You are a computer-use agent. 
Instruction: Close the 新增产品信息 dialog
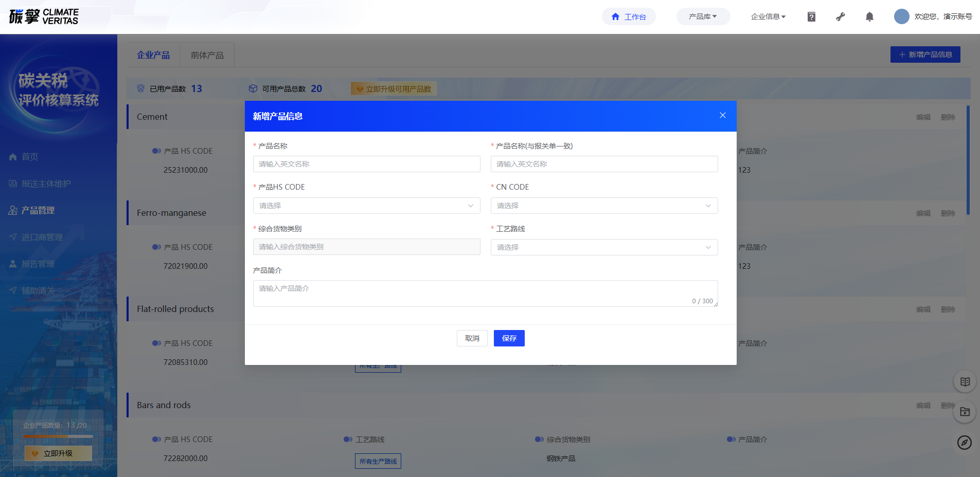pyautogui.click(x=723, y=115)
